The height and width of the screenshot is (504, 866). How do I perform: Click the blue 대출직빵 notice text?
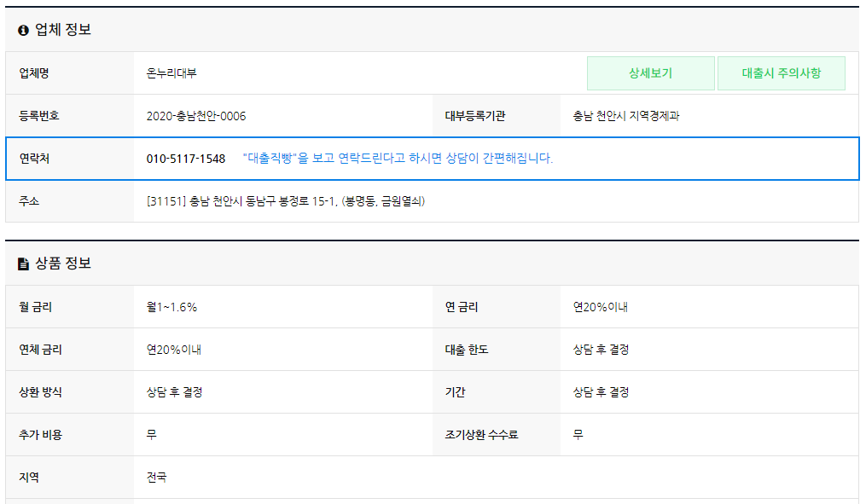pyautogui.click(x=398, y=159)
